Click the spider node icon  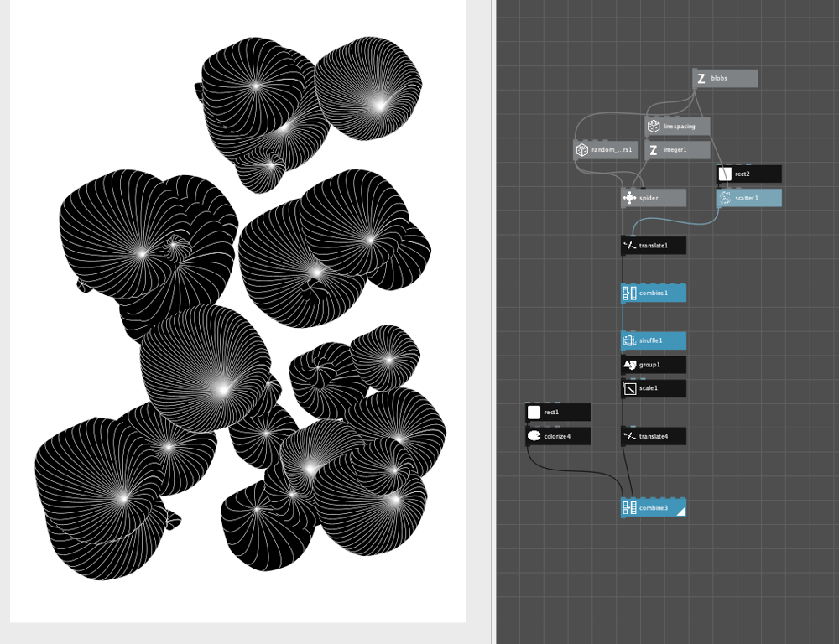(630, 198)
